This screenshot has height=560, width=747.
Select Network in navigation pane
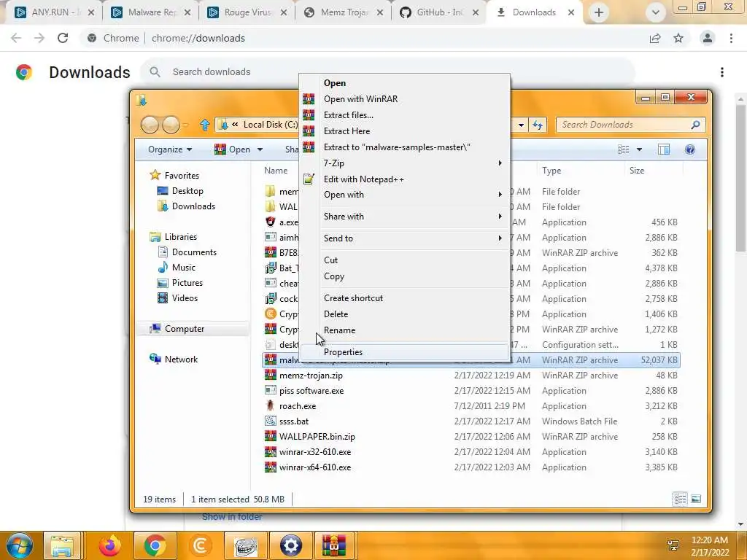181,359
